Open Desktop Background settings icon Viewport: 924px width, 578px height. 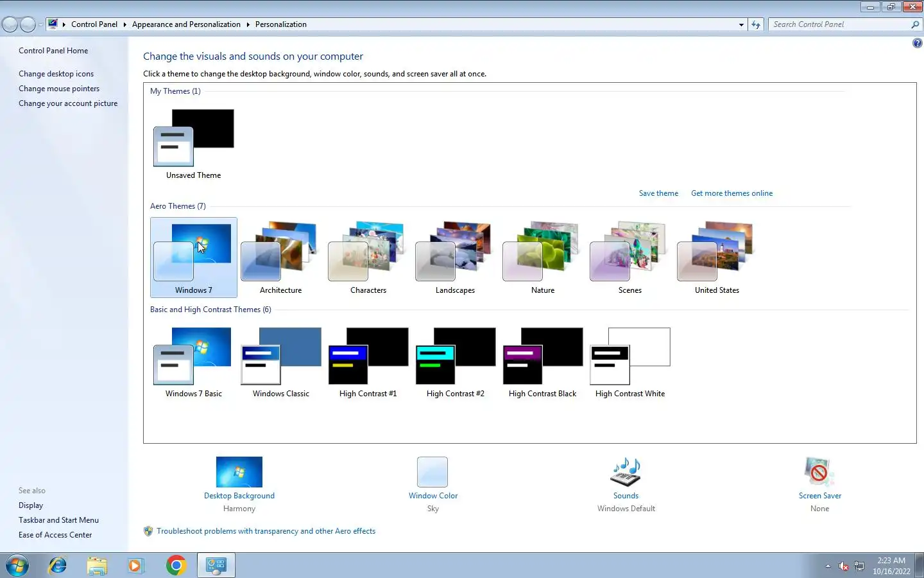(239, 472)
